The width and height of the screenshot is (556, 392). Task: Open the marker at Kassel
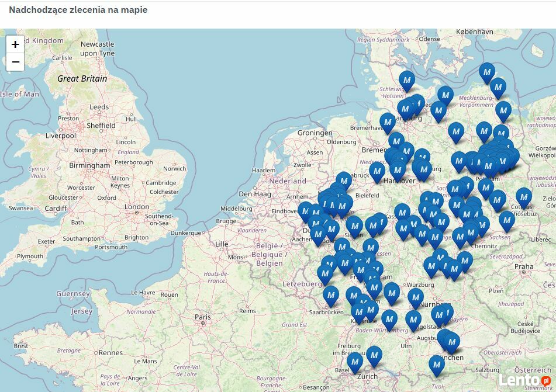click(402, 213)
